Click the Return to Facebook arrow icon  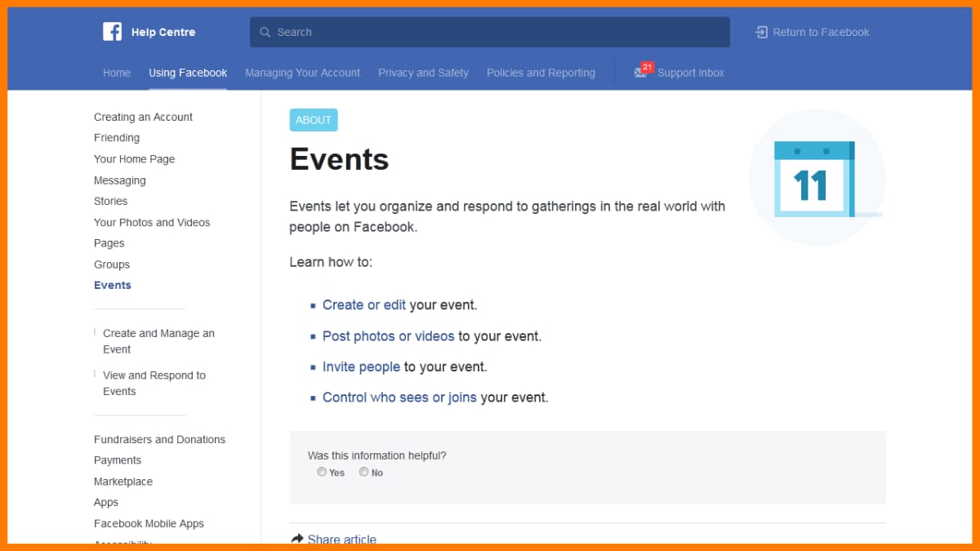pos(760,32)
